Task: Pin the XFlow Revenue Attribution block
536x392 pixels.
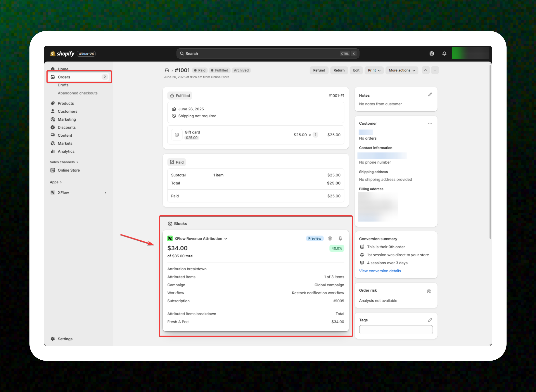Action: point(340,238)
